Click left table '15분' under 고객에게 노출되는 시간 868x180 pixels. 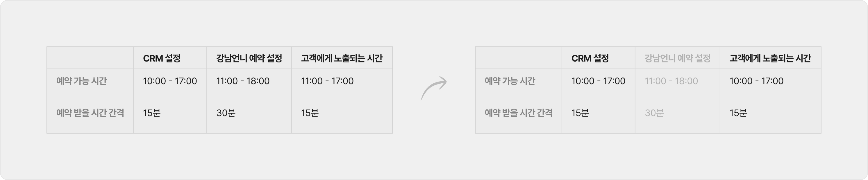(310, 113)
